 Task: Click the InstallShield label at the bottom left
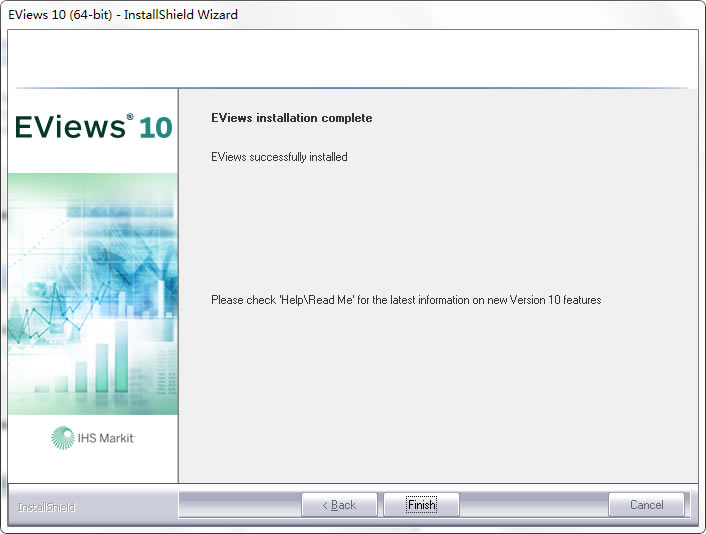coord(46,507)
